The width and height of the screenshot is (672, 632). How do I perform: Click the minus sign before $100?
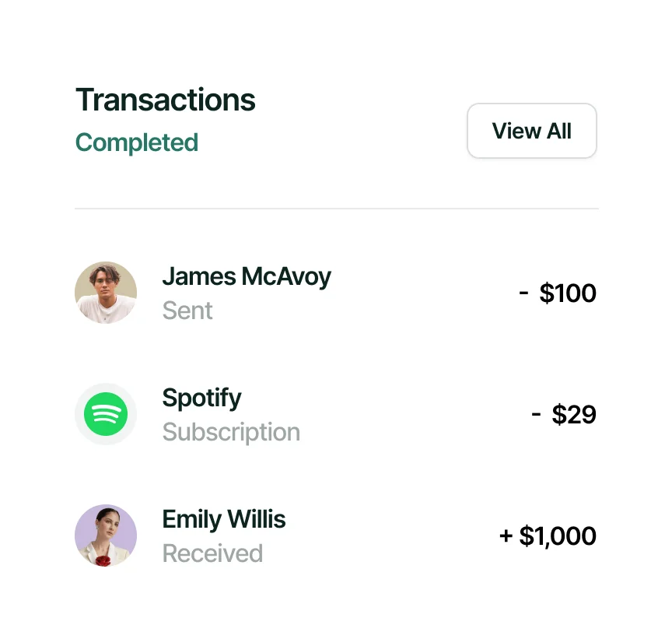(x=523, y=293)
